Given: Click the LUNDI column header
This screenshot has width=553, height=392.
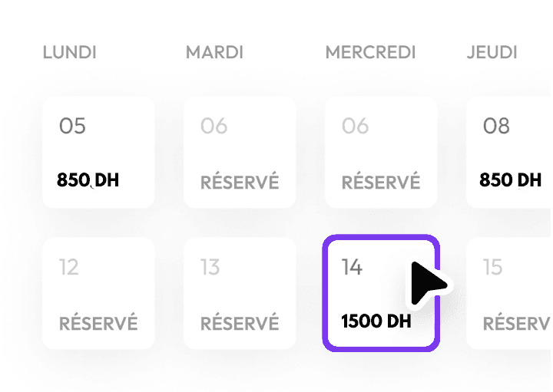Looking at the screenshot, I should [x=69, y=53].
